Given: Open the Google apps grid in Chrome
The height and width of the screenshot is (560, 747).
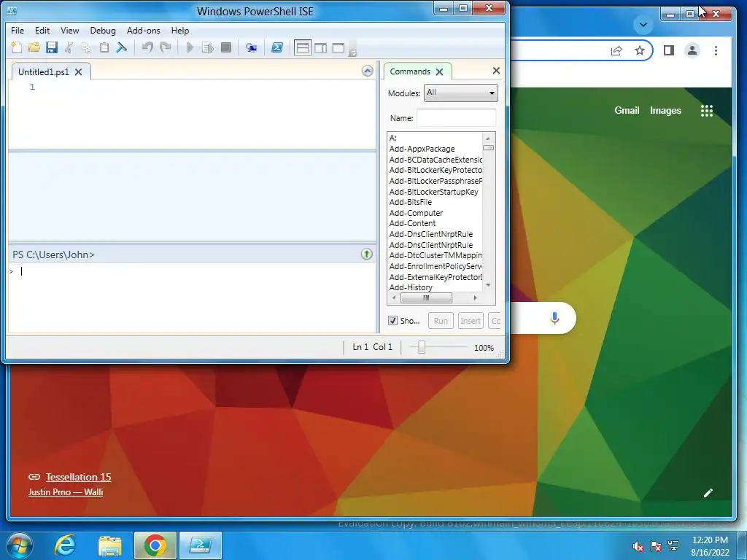Looking at the screenshot, I should coord(706,111).
